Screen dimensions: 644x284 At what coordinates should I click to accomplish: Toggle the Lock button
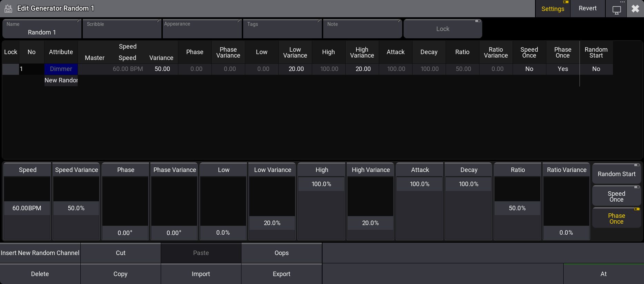click(443, 29)
